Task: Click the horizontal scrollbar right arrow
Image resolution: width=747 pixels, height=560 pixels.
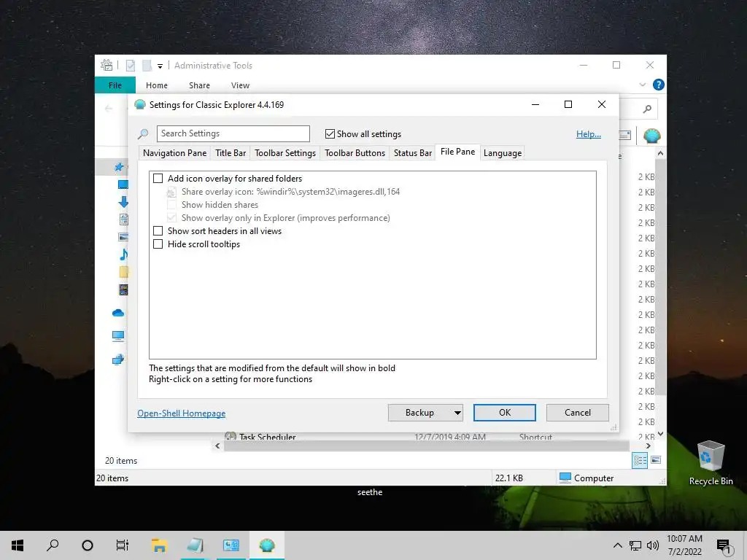Action: click(x=648, y=446)
